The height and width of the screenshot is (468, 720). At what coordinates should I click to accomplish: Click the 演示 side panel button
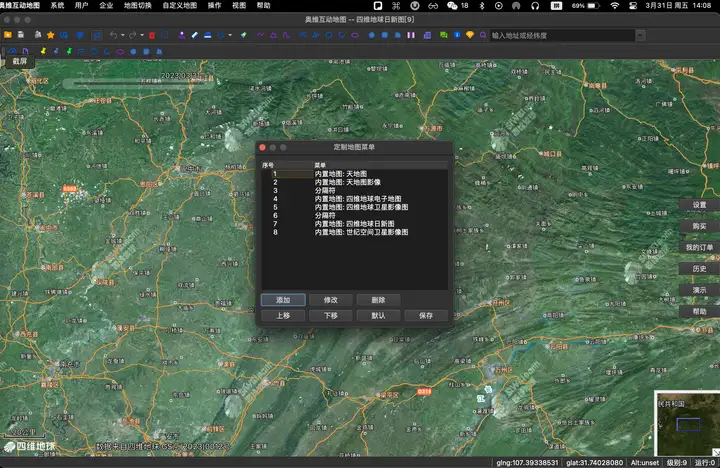coord(699,290)
